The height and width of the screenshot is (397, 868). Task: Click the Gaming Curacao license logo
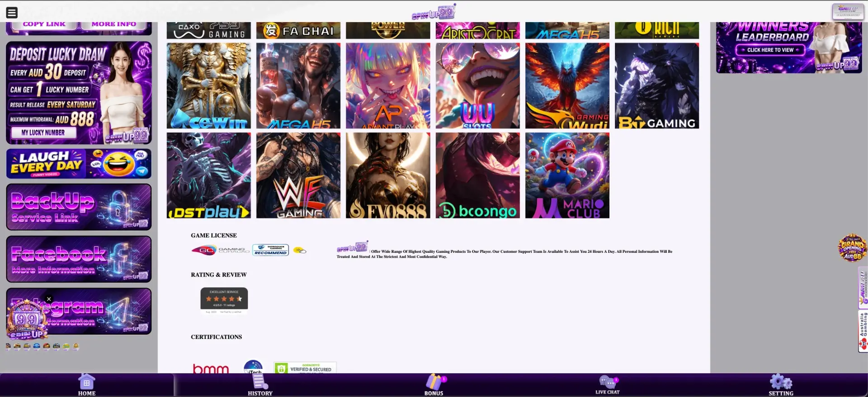[x=220, y=250]
